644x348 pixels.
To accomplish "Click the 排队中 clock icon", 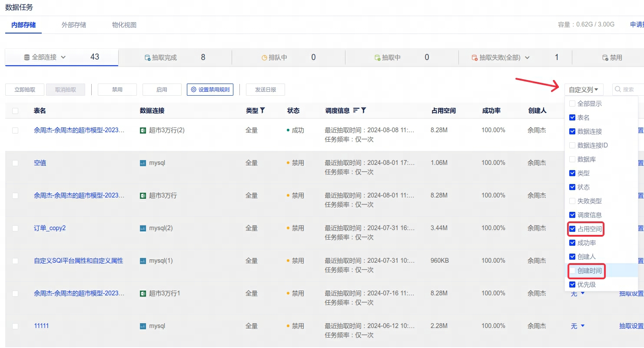I will coord(264,57).
